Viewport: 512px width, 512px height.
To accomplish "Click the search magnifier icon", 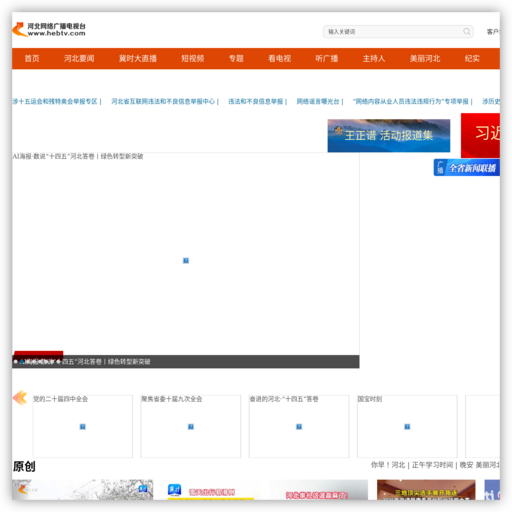I will (x=467, y=31).
